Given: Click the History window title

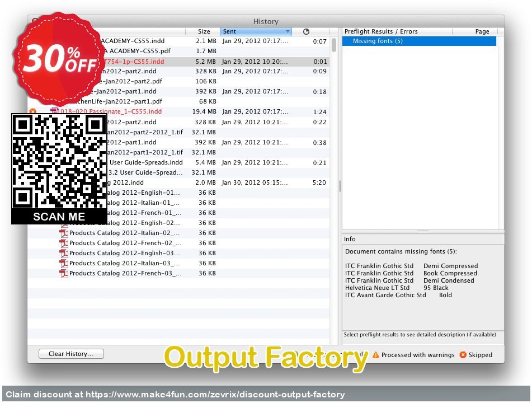Looking at the screenshot, I should point(266,21).
